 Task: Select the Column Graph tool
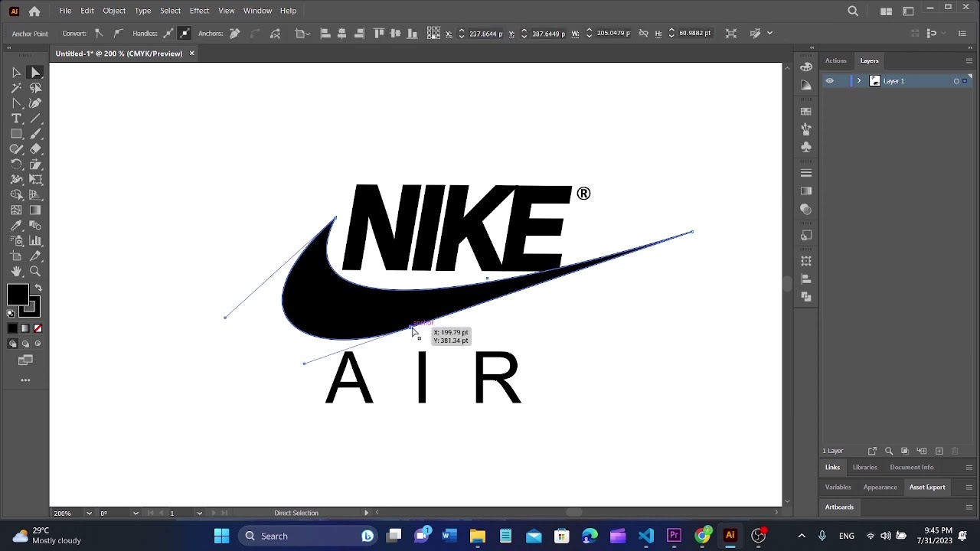click(x=35, y=241)
